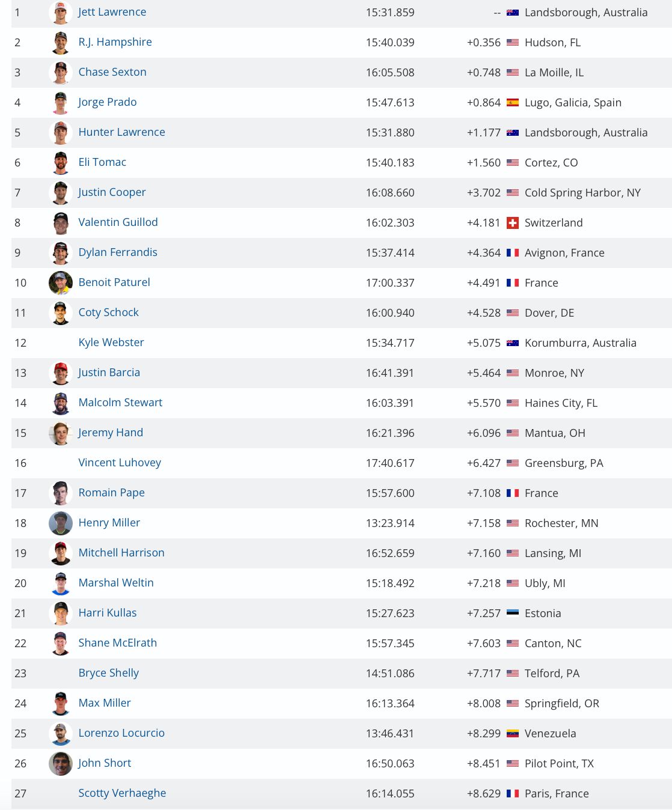Click the Venezuela flag icon
The width and height of the screenshot is (672, 810).
click(513, 733)
